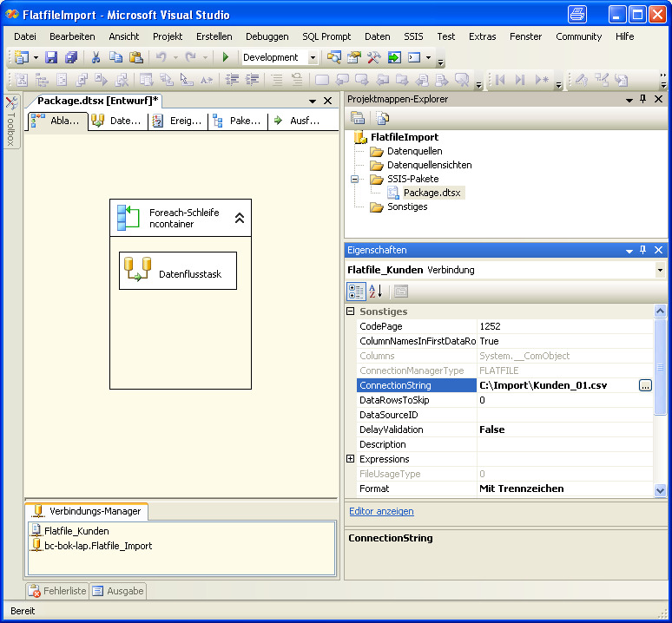Open the SQL Prompt menu

pos(326,36)
